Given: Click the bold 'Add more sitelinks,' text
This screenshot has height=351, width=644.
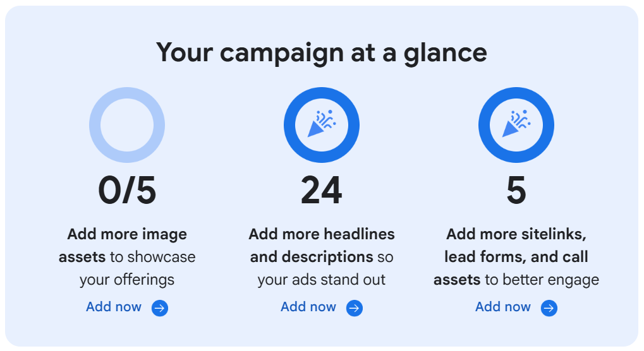Looking at the screenshot, I should pos(516,234).
